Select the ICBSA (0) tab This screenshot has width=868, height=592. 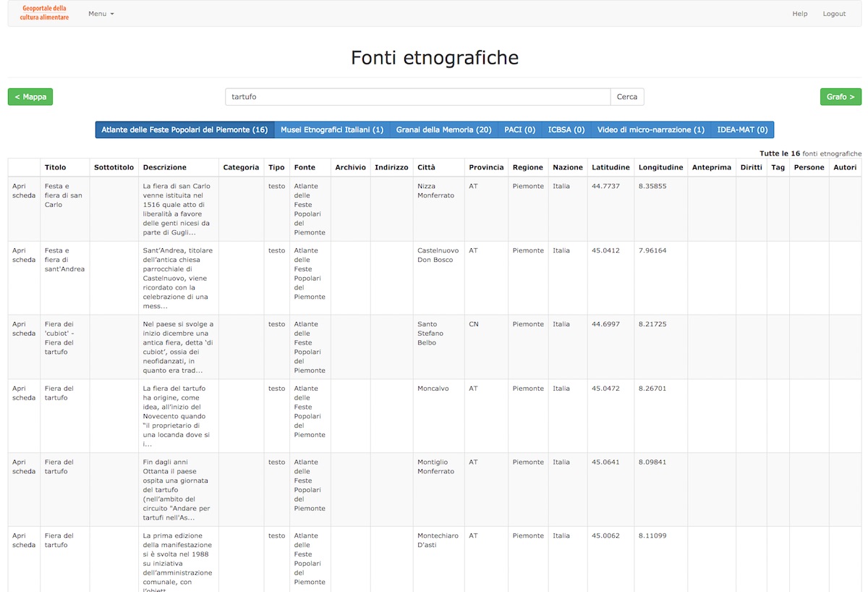(x=566, y=130)
